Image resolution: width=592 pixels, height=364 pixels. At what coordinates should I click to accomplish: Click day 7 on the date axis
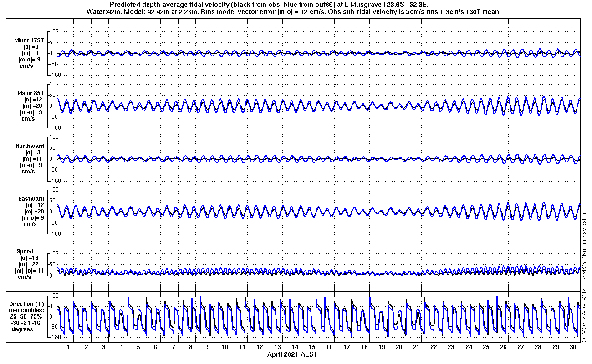tap(173, 347)
